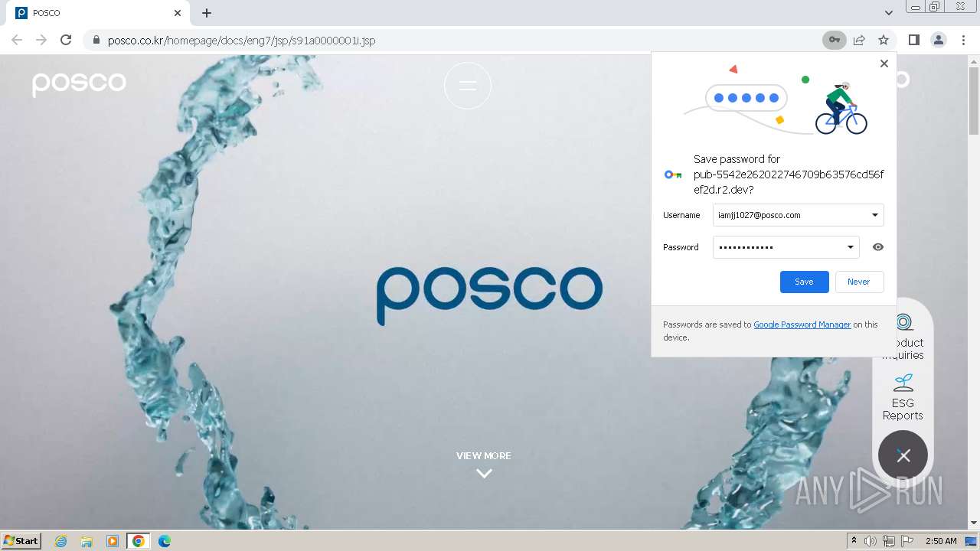Click the POSCO logo at top left
This screenshot has width=980, height=551.
click(79, 83)
